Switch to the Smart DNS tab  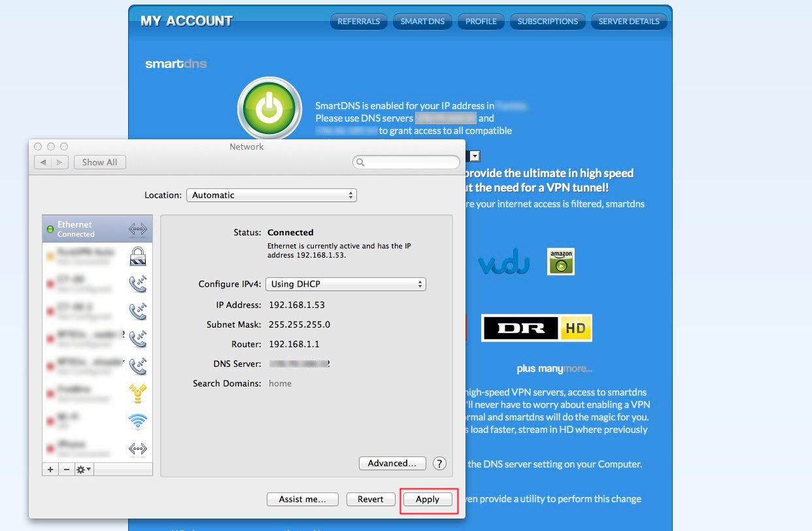[x=422, y=22]
